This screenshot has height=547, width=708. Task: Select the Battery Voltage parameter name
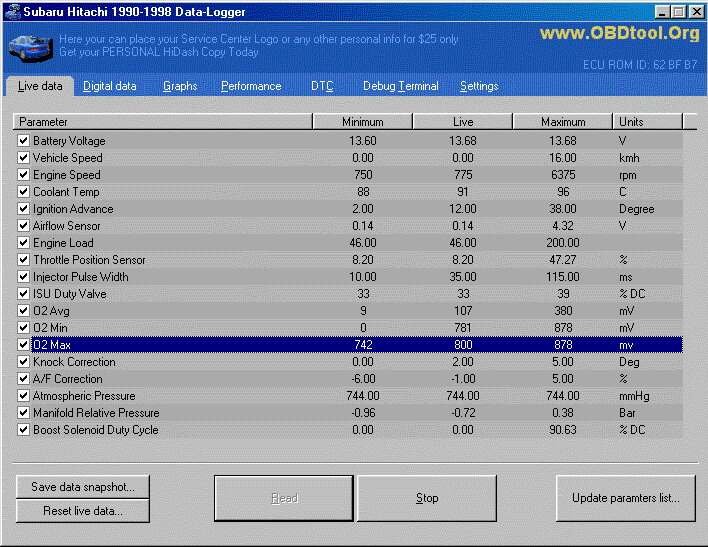click(69, 141)
